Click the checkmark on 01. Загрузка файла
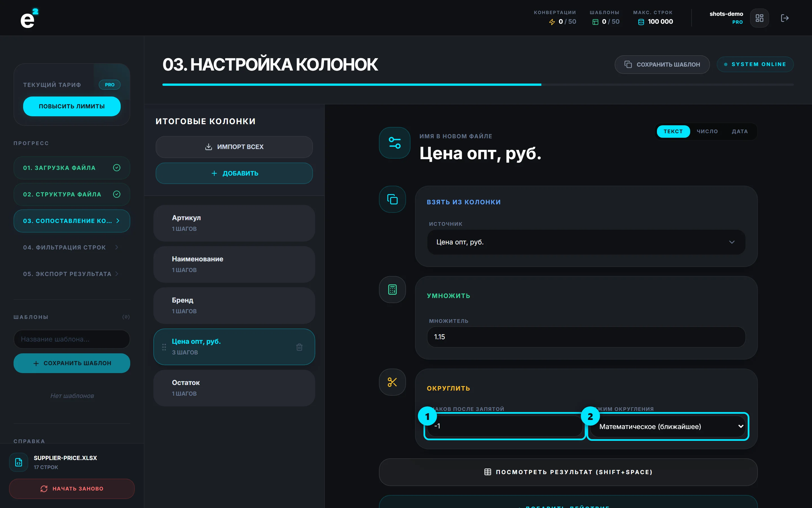 117,168
